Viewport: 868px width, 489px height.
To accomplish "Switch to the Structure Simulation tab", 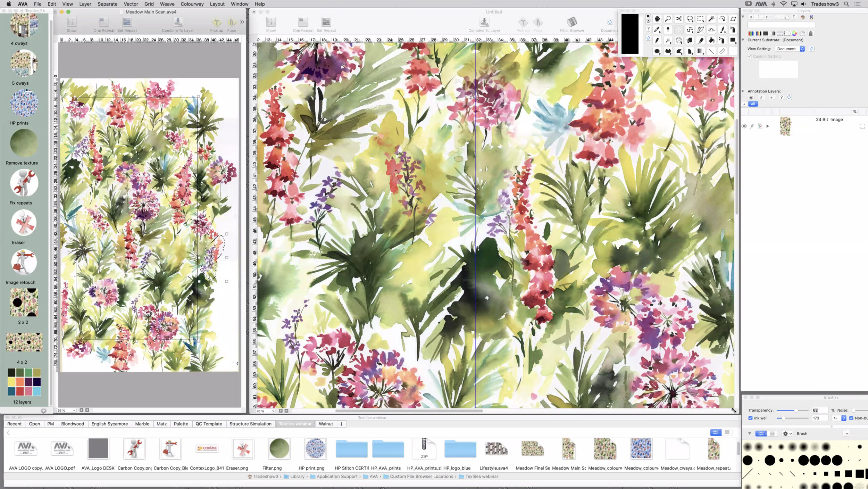I will (x=250, y=424).
